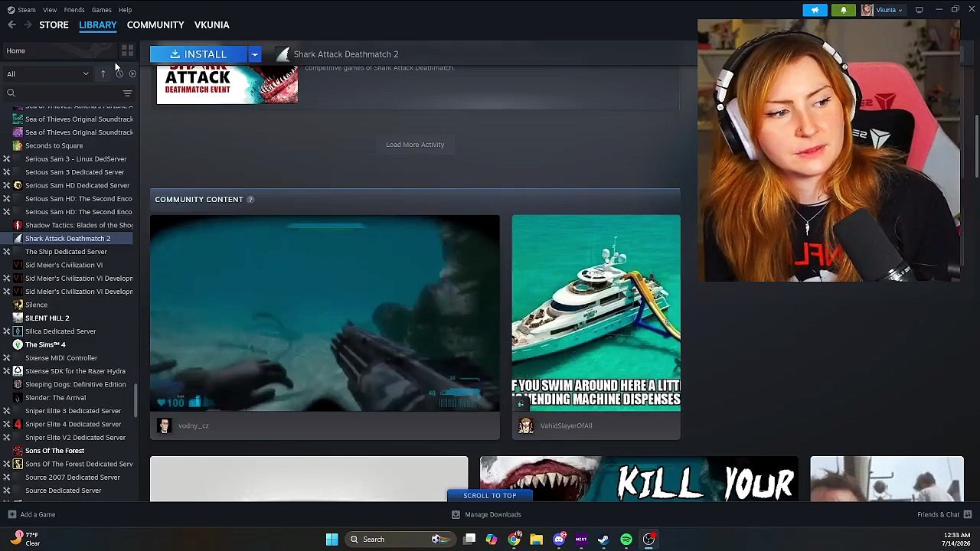Open the Steam taskbar icon
The width and height of the screenshot is (980, 551).
click(x=603, y=540)
